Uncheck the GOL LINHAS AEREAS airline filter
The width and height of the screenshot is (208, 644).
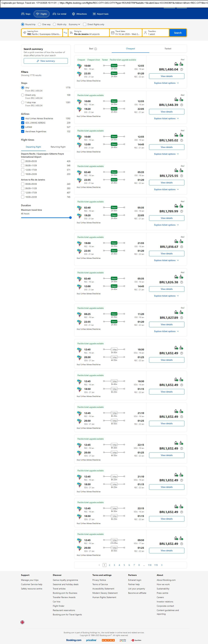point(23,123)
